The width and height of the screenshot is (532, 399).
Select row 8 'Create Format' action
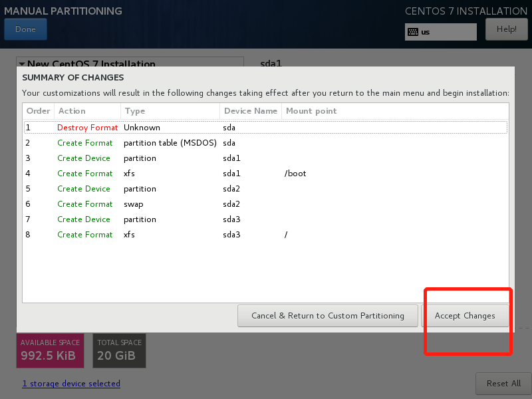85,235
